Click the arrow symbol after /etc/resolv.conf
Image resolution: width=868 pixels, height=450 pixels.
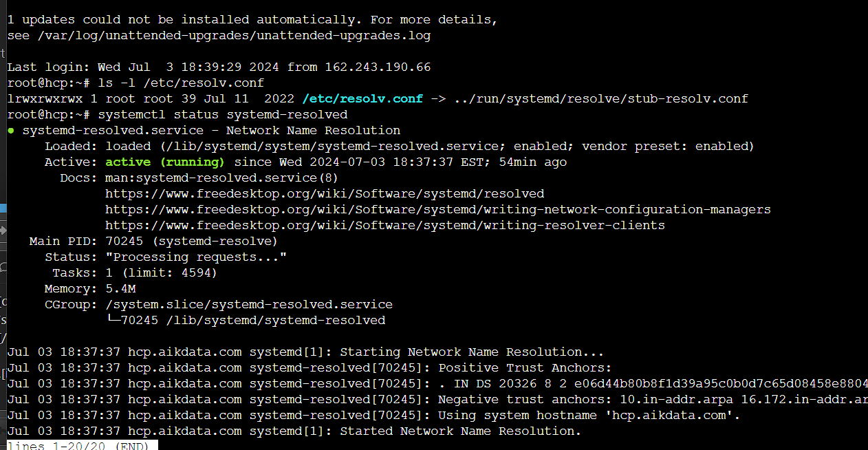coord(437,99)
